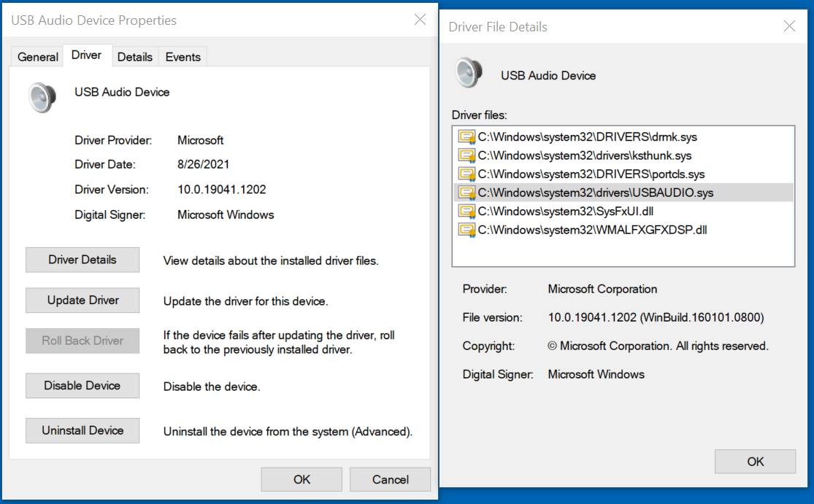Click the Provider value Microsoft Corporation
Image resolution: width=814 pixels, height=504 pixels.
[x=602, y=290]
